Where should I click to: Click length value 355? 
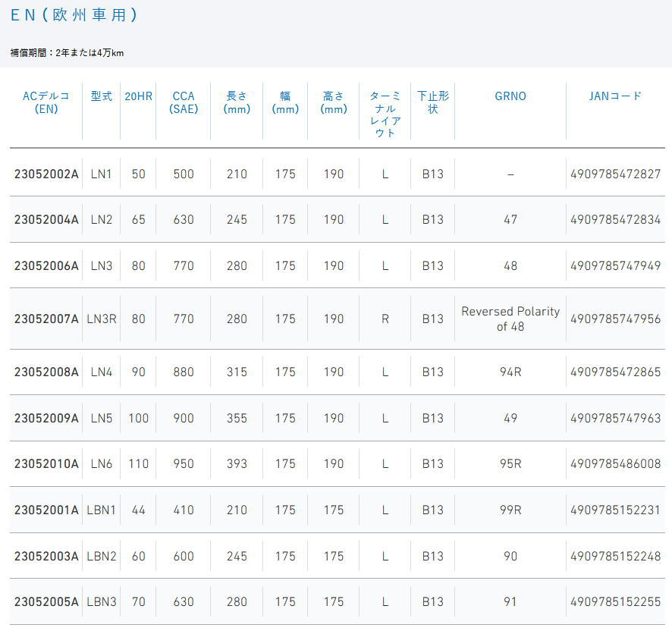(237, 418)
